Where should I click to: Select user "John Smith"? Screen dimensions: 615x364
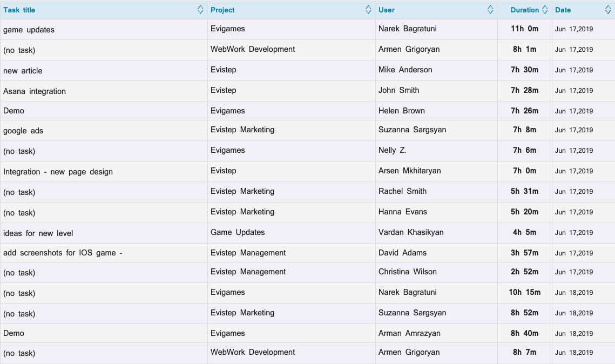pyautogui.click(x=399, y=90)
